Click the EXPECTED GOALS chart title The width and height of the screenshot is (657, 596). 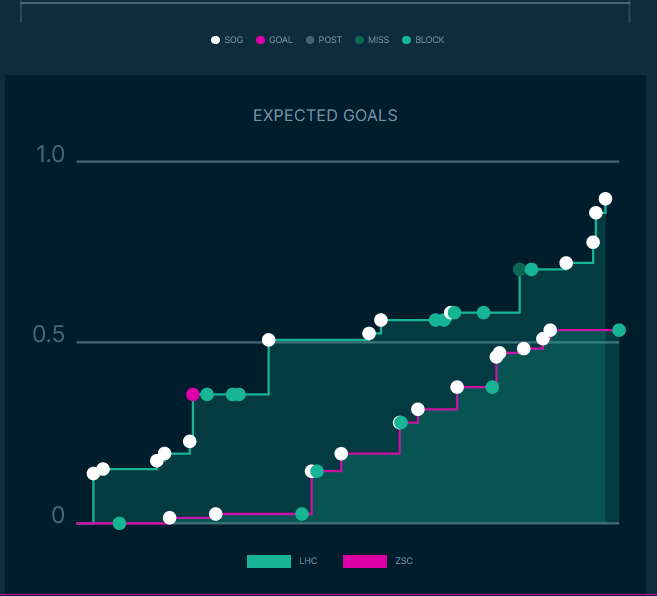pos(325,116)
